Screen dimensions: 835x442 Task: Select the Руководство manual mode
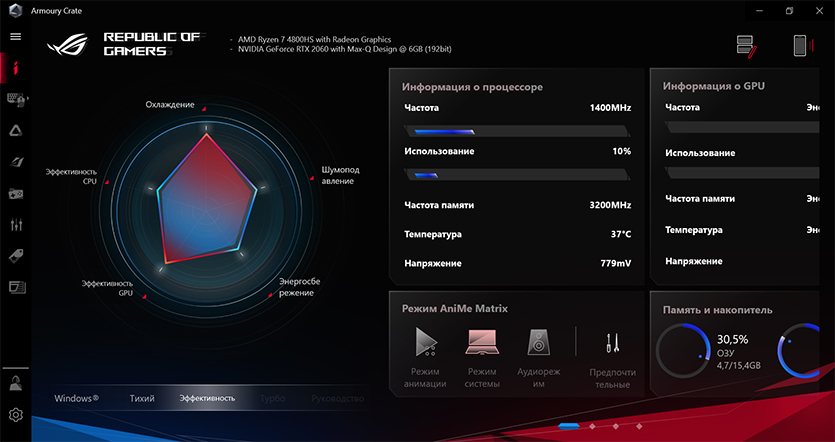(337, 398)
